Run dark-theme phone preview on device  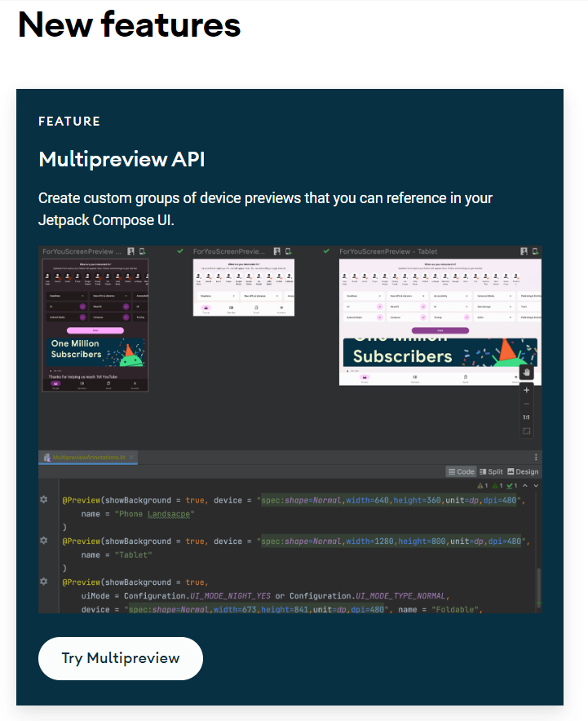(143, 251)
